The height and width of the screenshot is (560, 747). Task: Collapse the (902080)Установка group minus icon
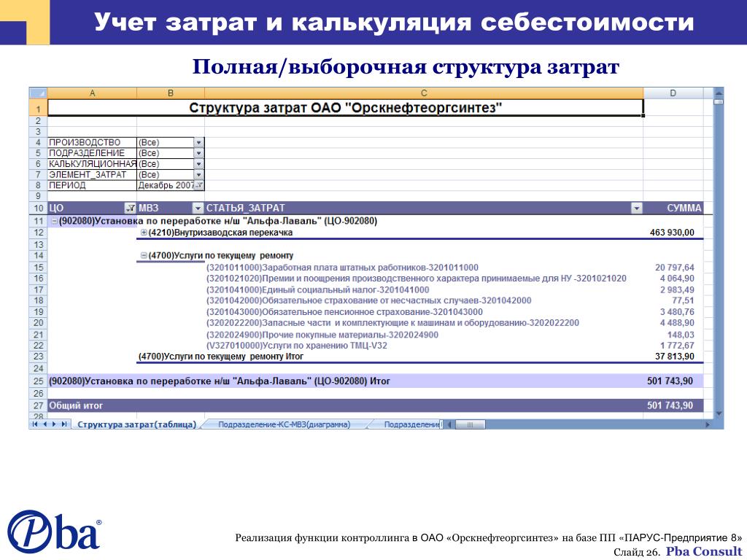(54, 221)
